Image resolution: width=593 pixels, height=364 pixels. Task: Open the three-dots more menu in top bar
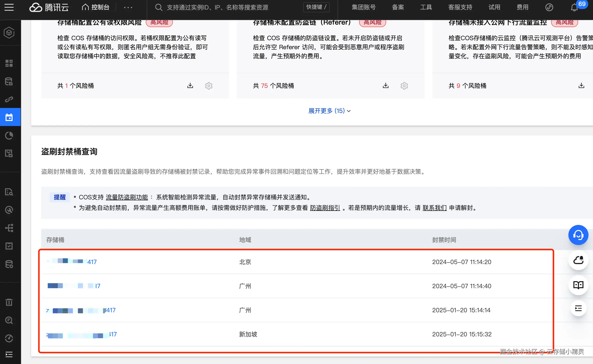pyautogui.click(x=128, y=8)
